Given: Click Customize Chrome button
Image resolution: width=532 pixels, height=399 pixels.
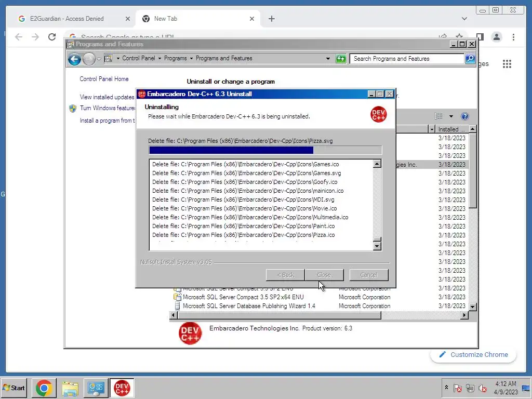Looking at the screenshot, I should (473, 354).
